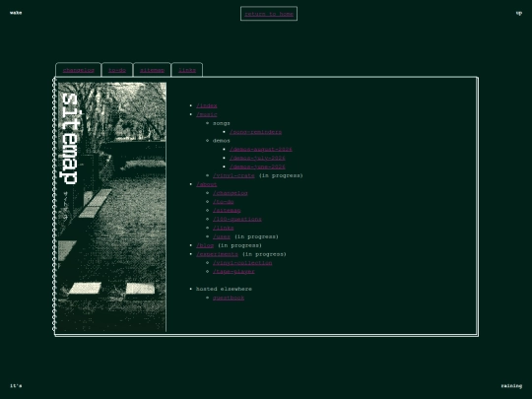Image resolution: width=532 pixels, height=399 pixels.
Task: Open the links tab
Action: [x=187, y=70]
